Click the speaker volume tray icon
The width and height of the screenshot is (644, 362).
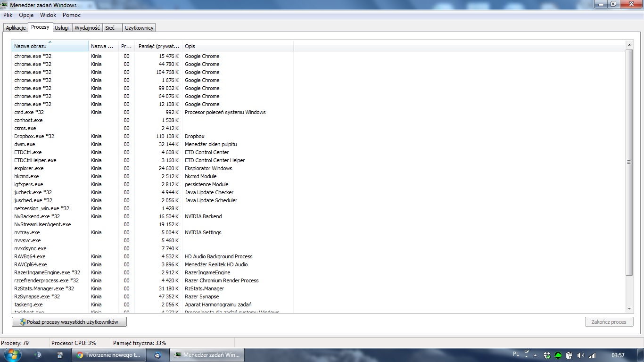click(580, 355)
